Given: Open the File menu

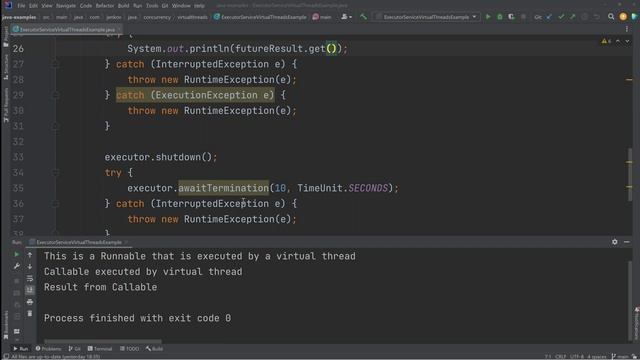Looking at the screenshot, I should coord(21,6).
